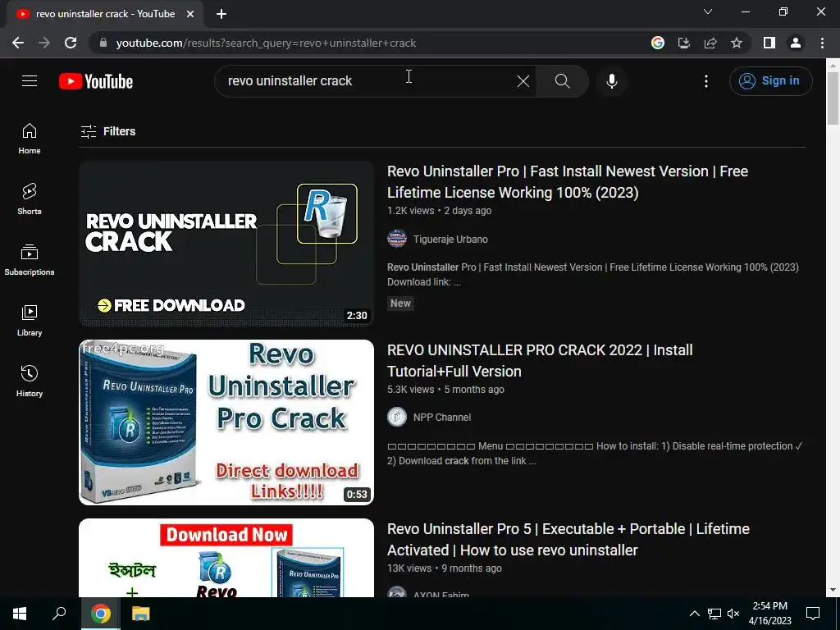Open the YouTube hamburger guide menu
This screenshot has height=630, width=840.
click(30, 81)
